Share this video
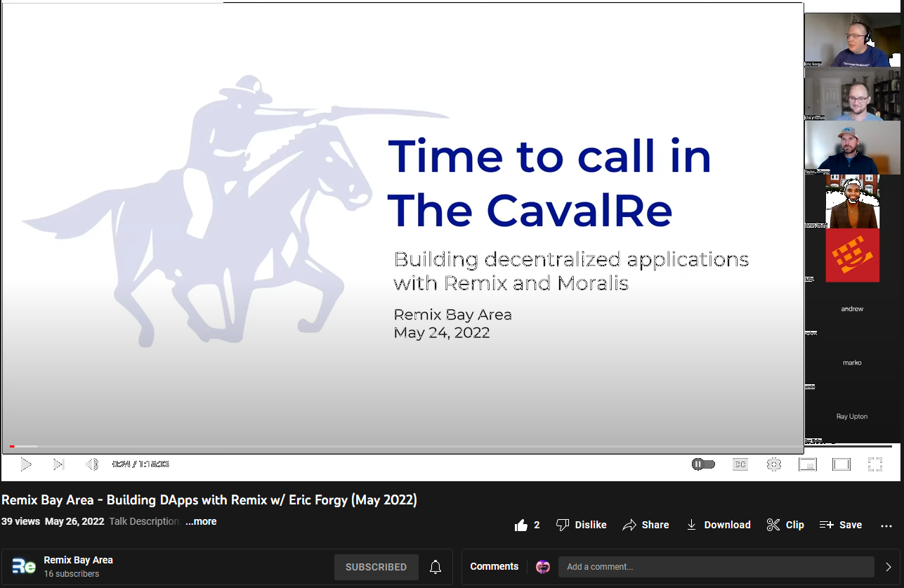 pos(646,525)
